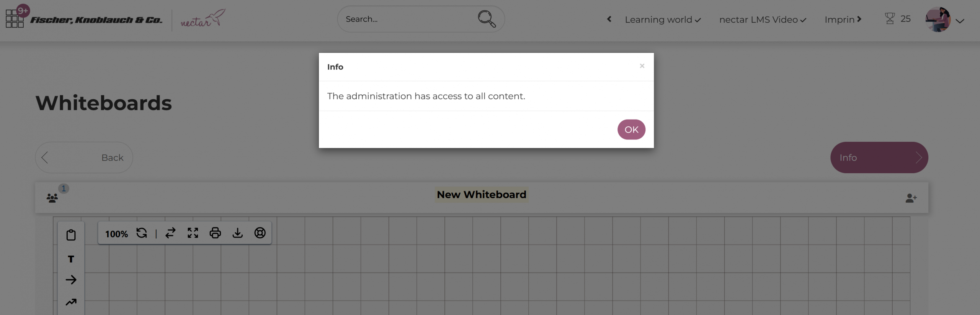
Task: Download the whiteboard via download icon
Action: click(237, 233)
